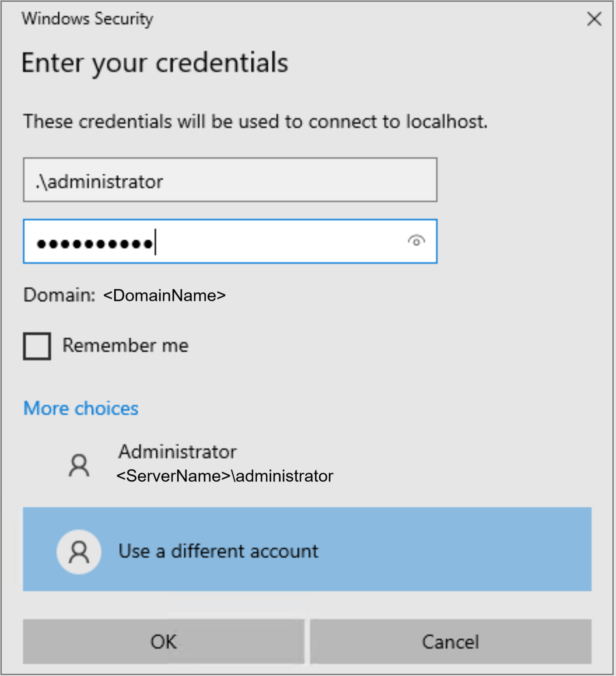The height and width of the screenshot is (676, 616).
Task: Enable the Remember me checkbox
Action: (x=37, y=346)
